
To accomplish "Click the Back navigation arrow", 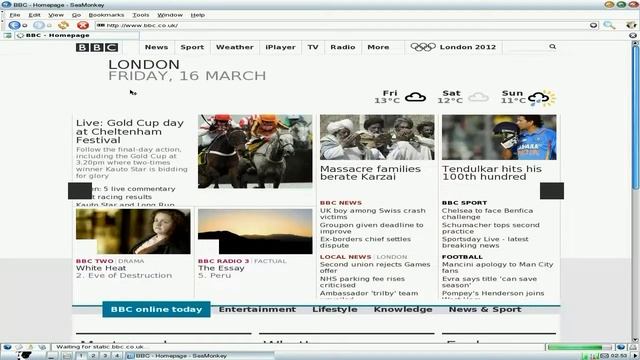I will 14,25.
